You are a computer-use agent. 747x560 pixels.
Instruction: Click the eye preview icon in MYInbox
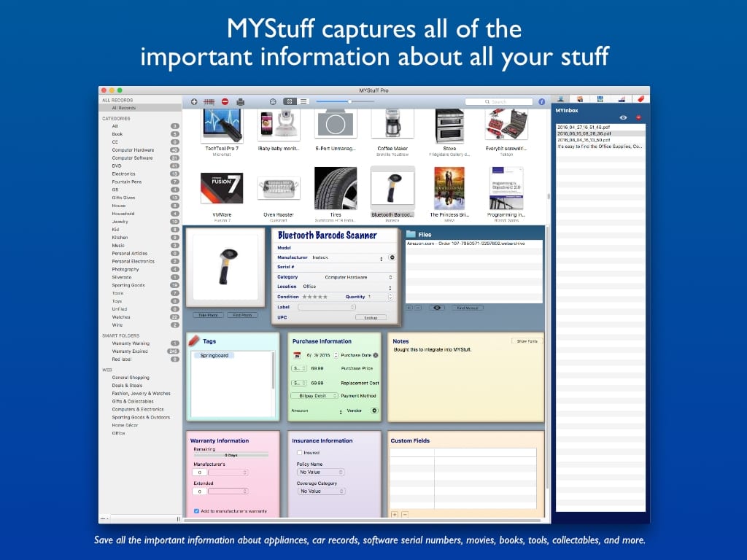pos(623,117)
